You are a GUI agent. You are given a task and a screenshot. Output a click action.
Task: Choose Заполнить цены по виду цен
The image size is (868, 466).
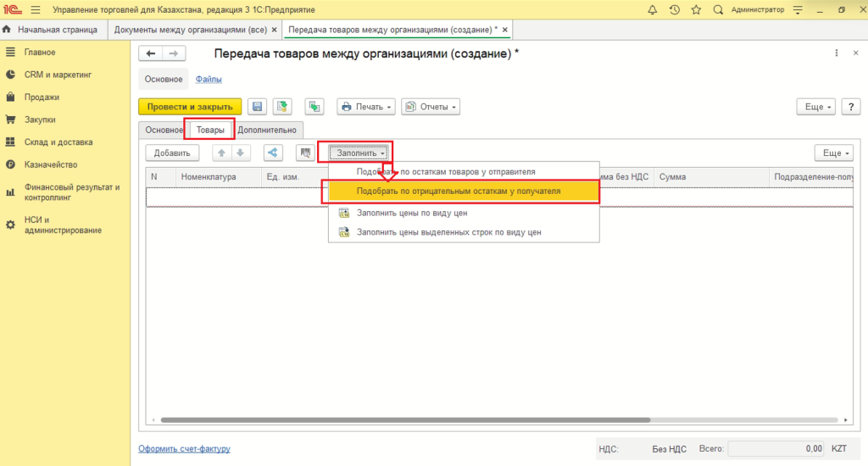pyautogui.click(x=464, y=213)
